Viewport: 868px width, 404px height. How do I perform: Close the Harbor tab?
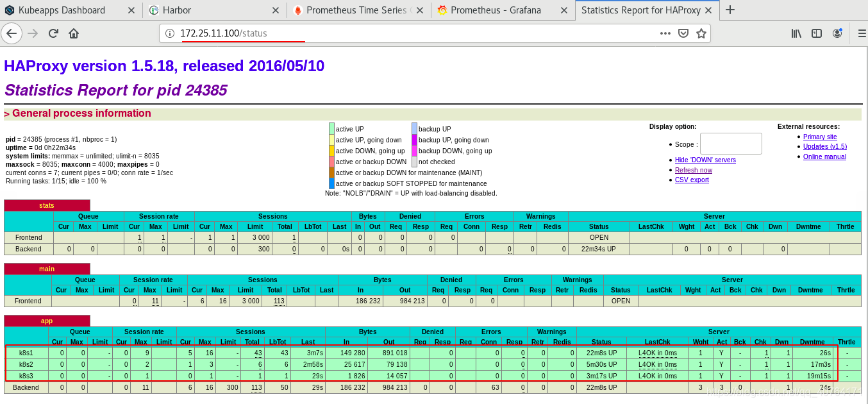(x=275, y=10)
